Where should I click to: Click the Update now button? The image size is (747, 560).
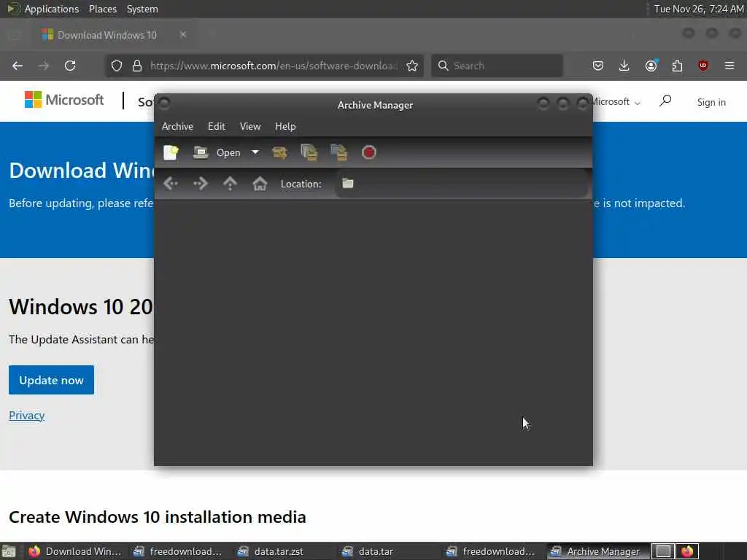(x=52, y=380)
